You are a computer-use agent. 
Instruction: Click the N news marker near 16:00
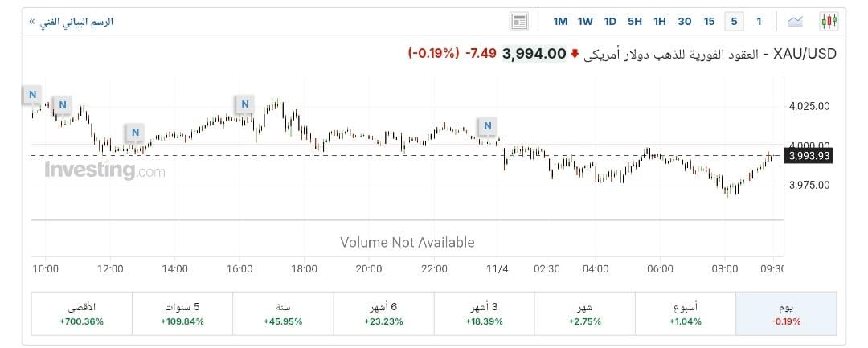click(245, 104)
